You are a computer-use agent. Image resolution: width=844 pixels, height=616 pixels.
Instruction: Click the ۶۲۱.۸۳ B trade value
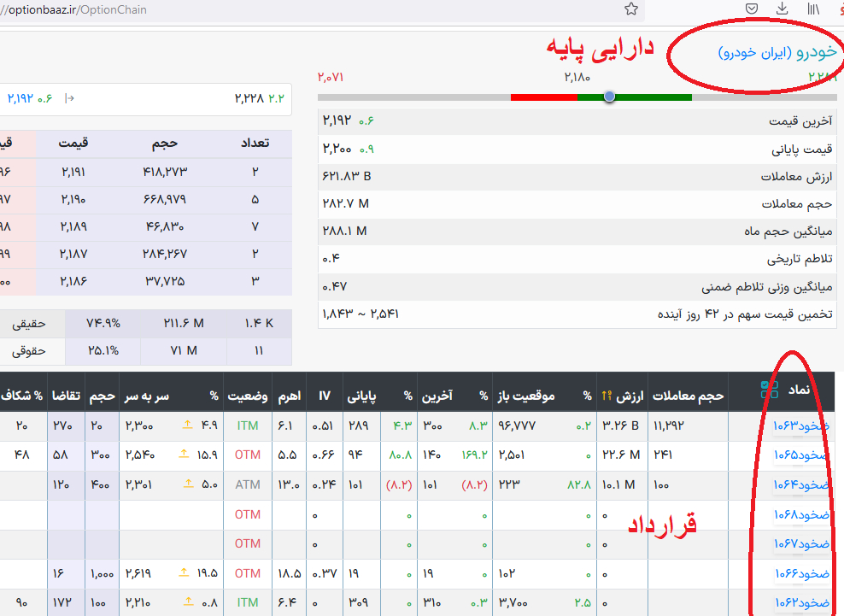[347, 176]
